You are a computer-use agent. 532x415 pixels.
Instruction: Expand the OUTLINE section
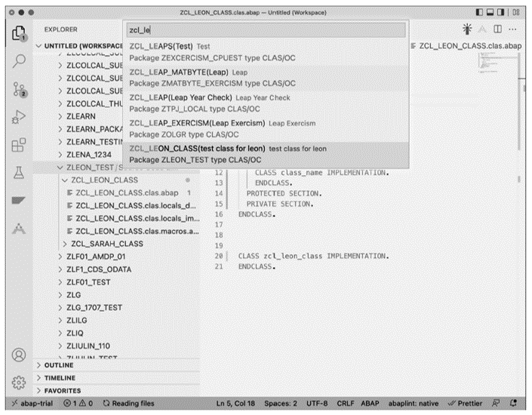click(x=60, y=364)
